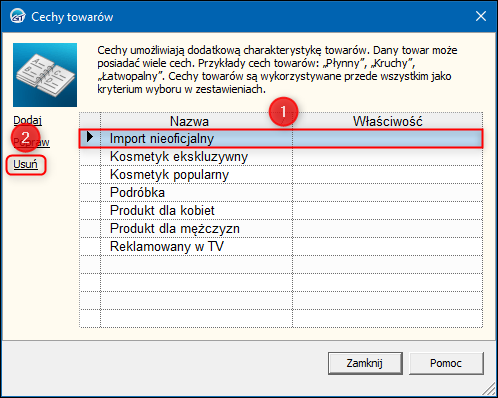The image size is (498, 398).
Task: Select the Podróbka row
Action: click(x=281, y=193)
